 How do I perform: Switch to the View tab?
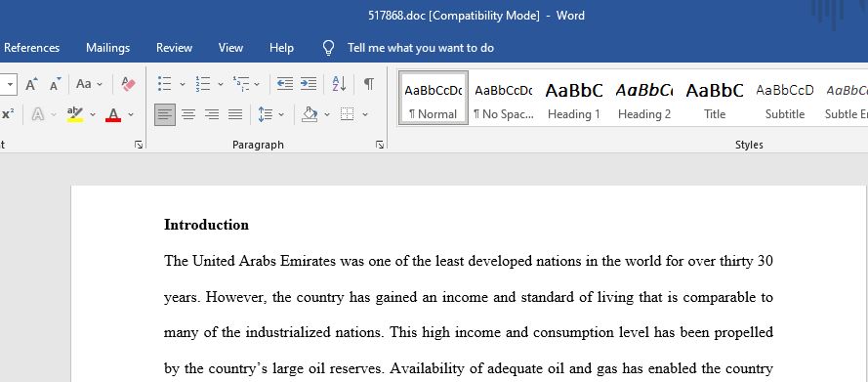pos(230,48)
